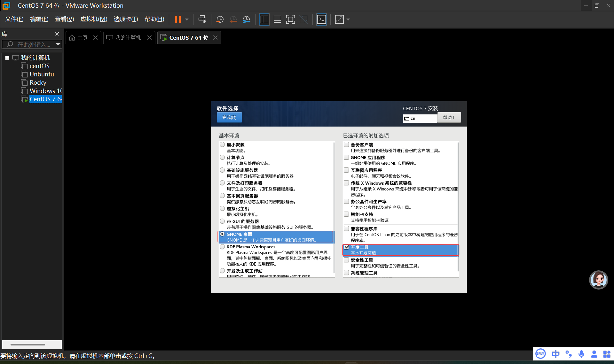The height and width of the screenshot is (364, 614).
Task: Open the library search dropdown arrow
Action: [x=58, y=44]
